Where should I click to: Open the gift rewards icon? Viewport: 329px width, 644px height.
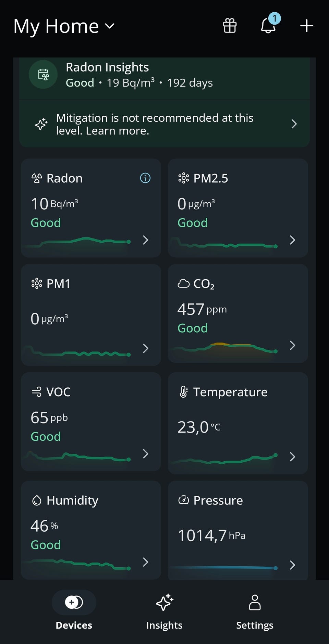230,26
